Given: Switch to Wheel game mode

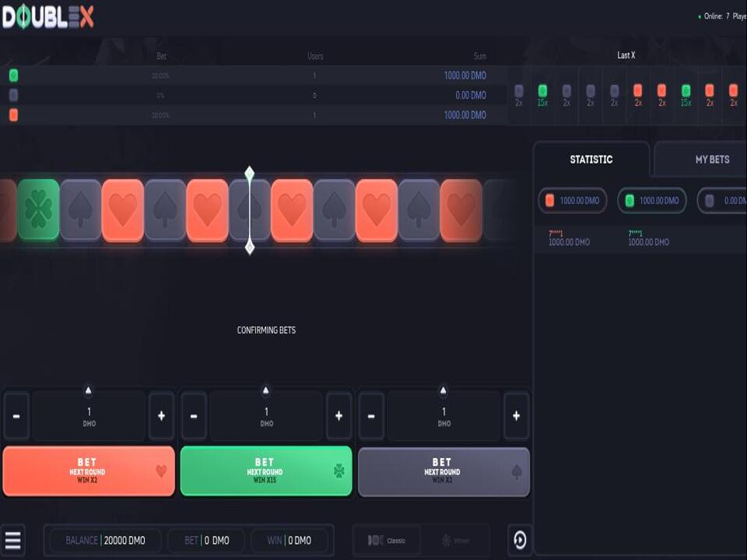Looking at the screenshot, I should tap(456, 541).
